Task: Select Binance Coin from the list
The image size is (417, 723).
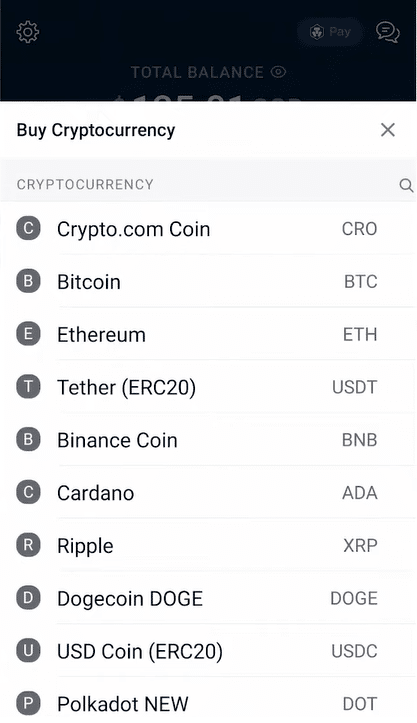Action: [208, 440]
